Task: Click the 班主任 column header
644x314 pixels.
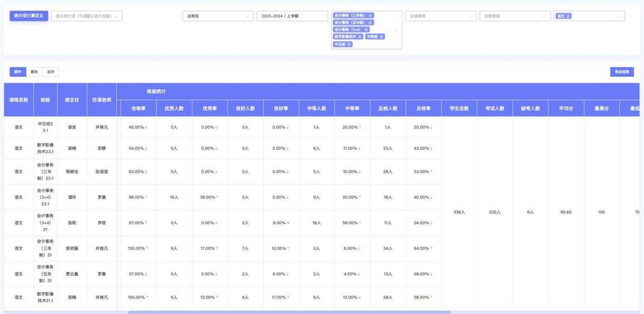Action: click(72, 100)
